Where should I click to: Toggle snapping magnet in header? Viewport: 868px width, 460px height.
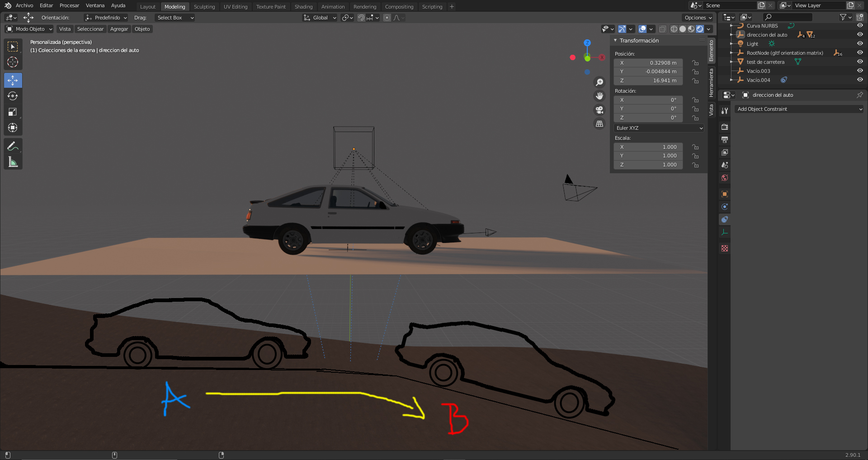coord(361,18)
